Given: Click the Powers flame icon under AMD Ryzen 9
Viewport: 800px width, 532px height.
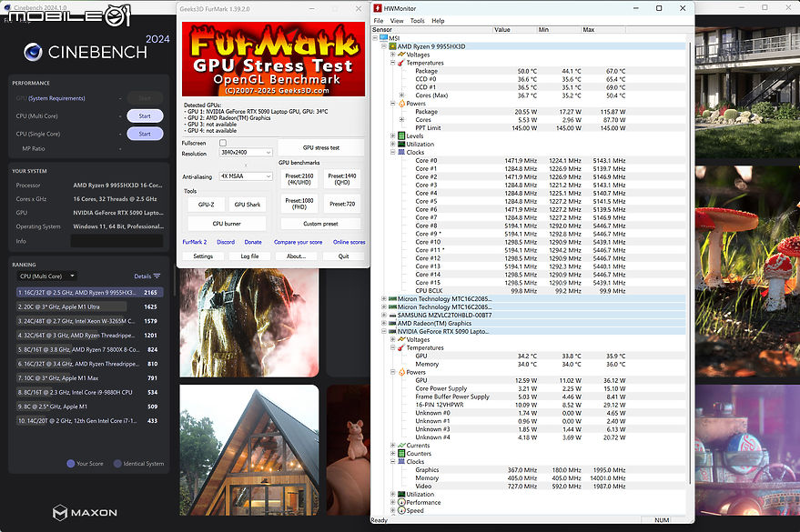Looking at the screenshot, I should point(401,104).
